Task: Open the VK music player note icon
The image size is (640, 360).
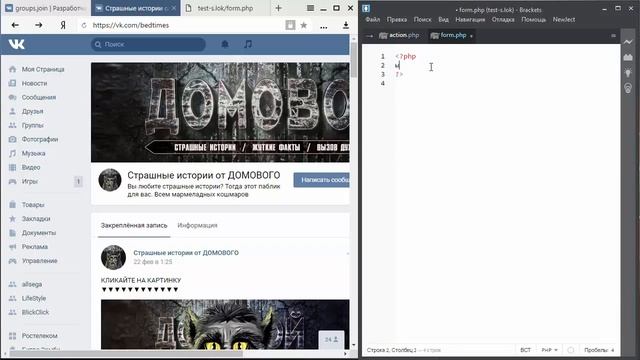Action: tap(248, 44)
